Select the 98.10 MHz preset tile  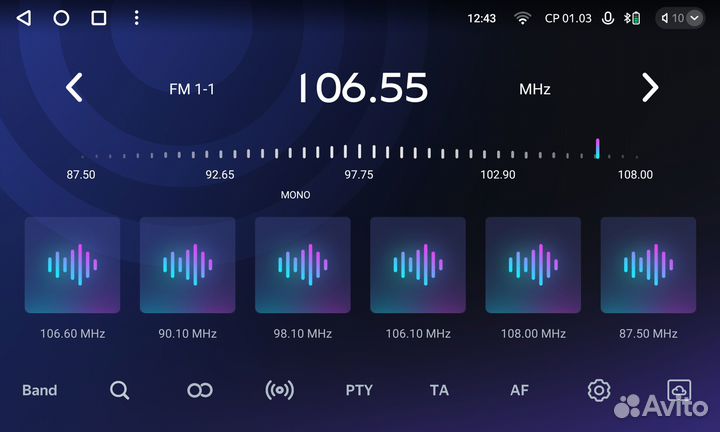[302, 265]
